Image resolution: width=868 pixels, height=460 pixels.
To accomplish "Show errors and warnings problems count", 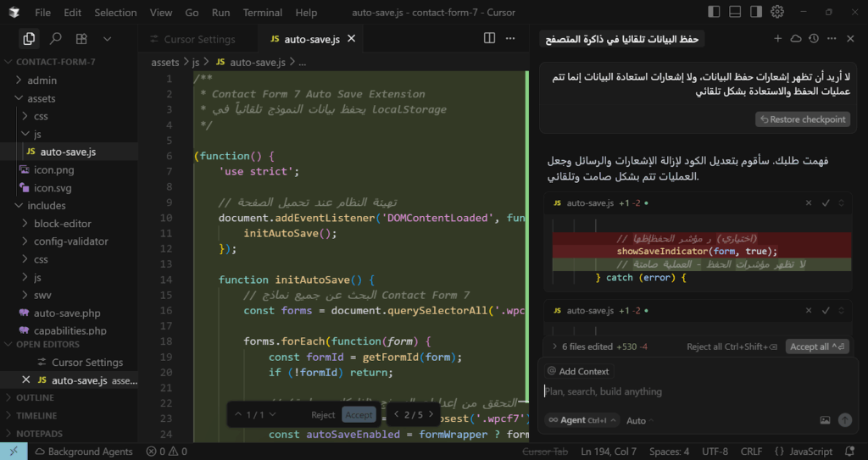I will (x=167, y=452).
